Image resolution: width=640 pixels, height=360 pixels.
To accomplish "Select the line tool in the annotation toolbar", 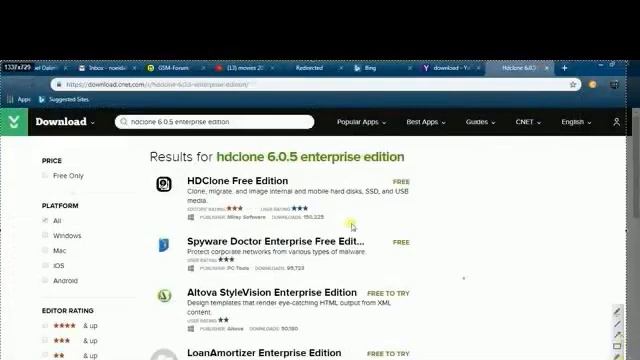I will tap(617, 324).
